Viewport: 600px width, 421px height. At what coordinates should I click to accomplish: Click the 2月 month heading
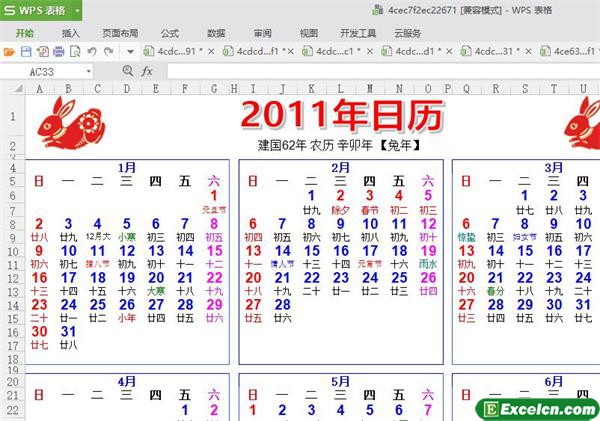340,168
